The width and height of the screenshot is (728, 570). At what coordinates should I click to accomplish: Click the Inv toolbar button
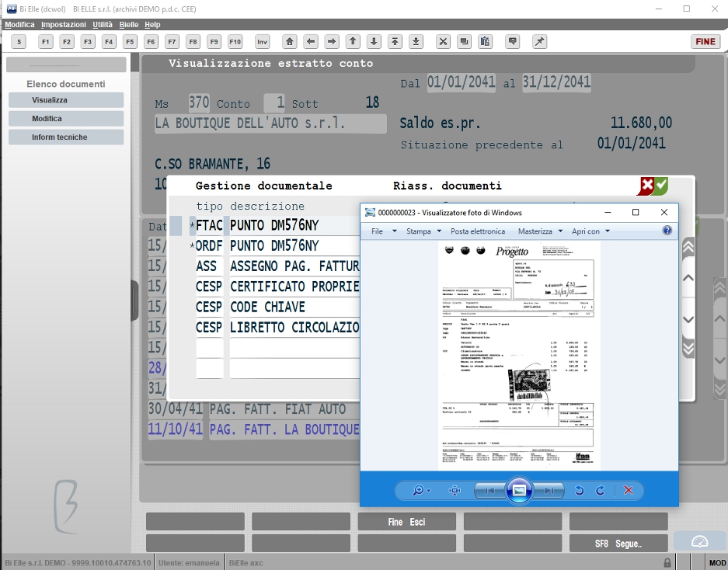[263, 42]
